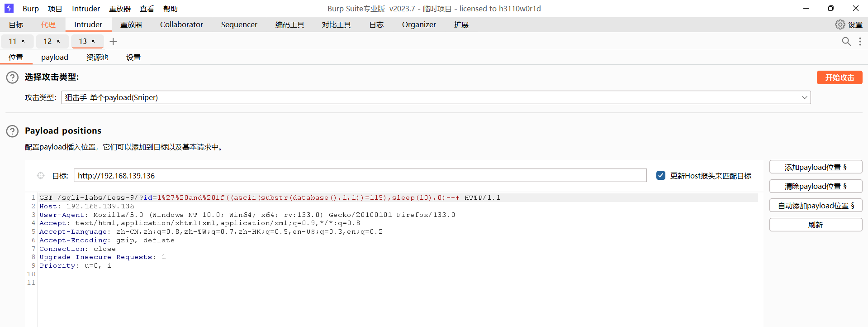868x327 pixels.
Task: Click the Burp Suite logo icon
Action: [x=9, y=8]
